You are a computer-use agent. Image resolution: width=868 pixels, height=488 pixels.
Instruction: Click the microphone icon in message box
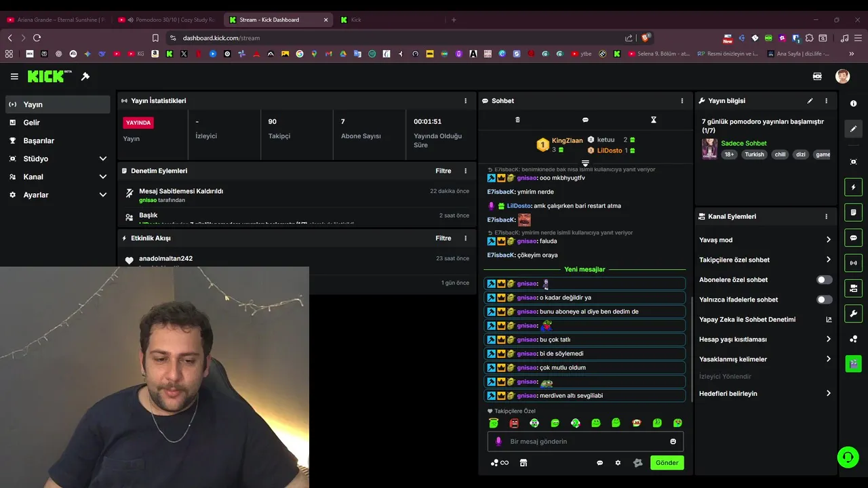498,441
